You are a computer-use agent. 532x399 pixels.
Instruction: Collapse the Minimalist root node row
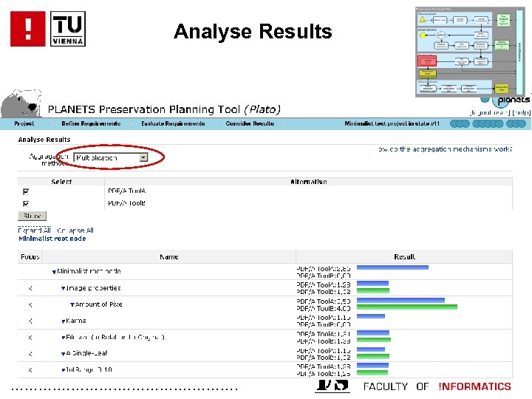(x=54, y=272)
